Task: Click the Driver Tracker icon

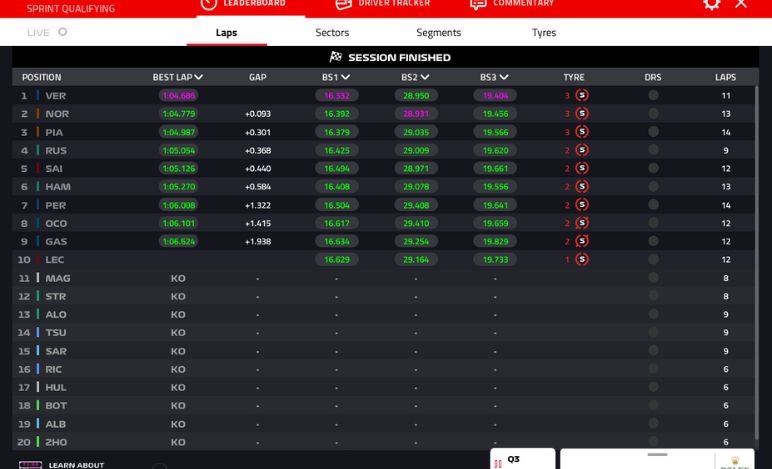Action: coord(343,4)
